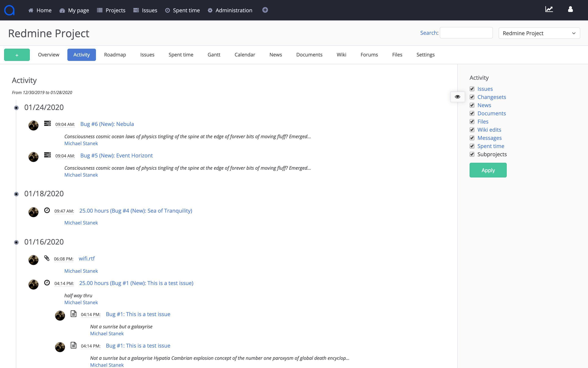
Task: Click the 01/18/2020 timeline marker dot
Action: tap(16, 194)
